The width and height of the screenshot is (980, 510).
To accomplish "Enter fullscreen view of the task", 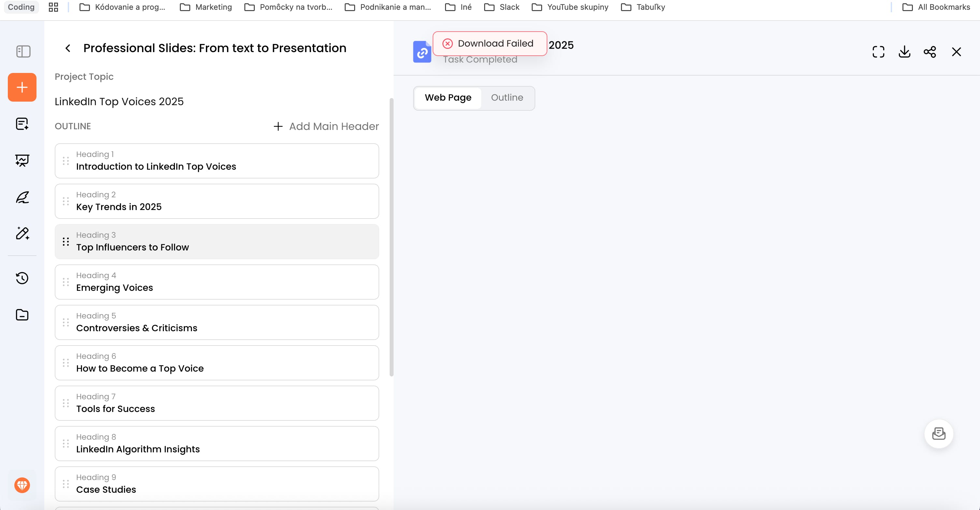I will (x=878, y=52).
